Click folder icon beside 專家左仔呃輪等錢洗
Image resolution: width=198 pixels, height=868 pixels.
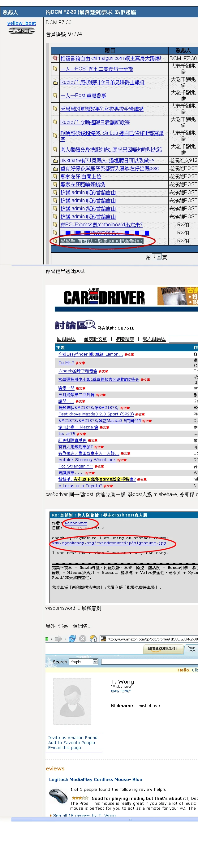click(x=55, y=184)
